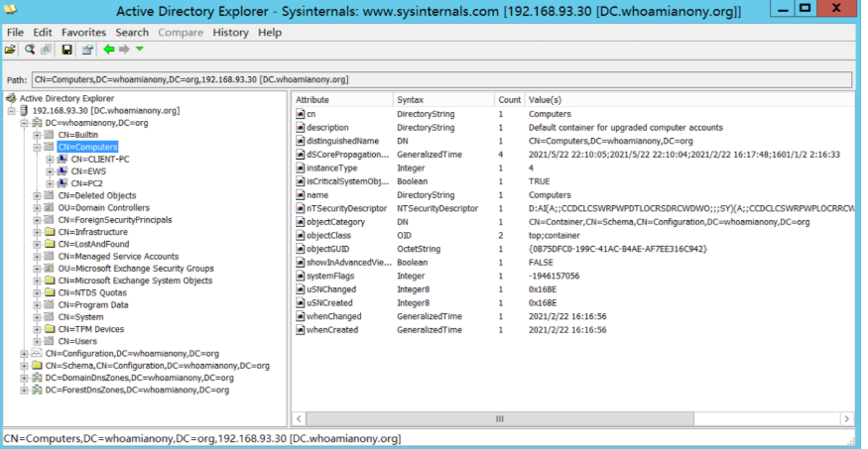Expand the CN=Users tree node
Image resolution: width=868 pixels, height=449 pixels.
pyautogui.click(x=37, y=341)
